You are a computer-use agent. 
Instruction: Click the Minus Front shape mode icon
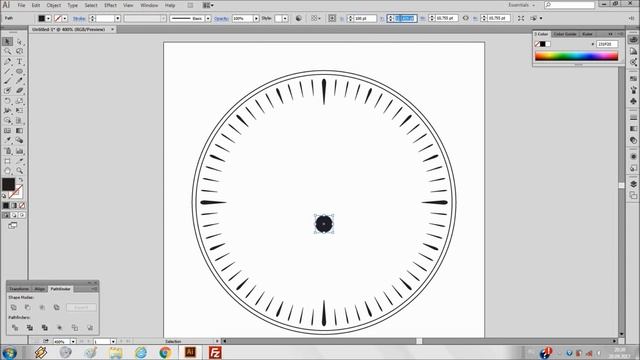[x=28, y=307]
